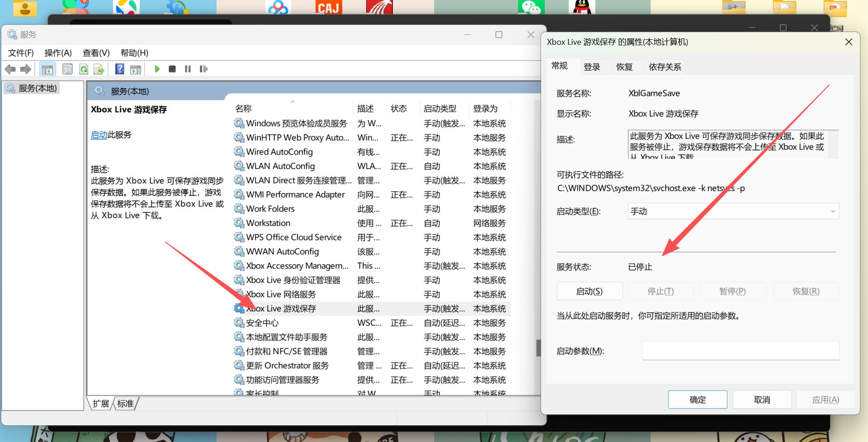Open the Properties toolbar icon
Viewport: 868px width, 442px height.
coord(67,69)
